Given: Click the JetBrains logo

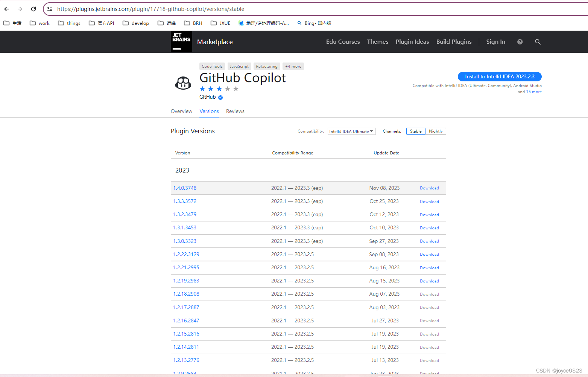Looking at the screenshot, I should [x=181, y=42].
